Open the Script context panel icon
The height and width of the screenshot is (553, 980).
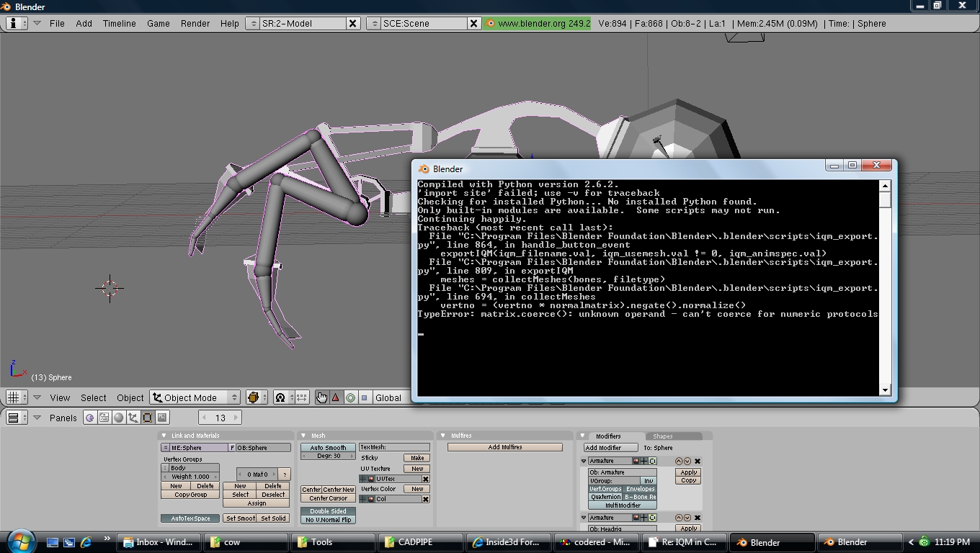pyautogui.click(x=104, y=418)
